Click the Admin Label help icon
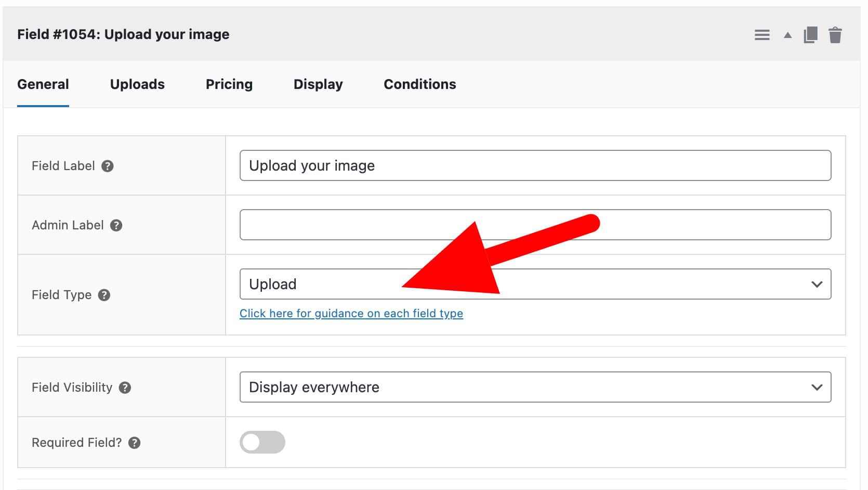 pos(117,226)
